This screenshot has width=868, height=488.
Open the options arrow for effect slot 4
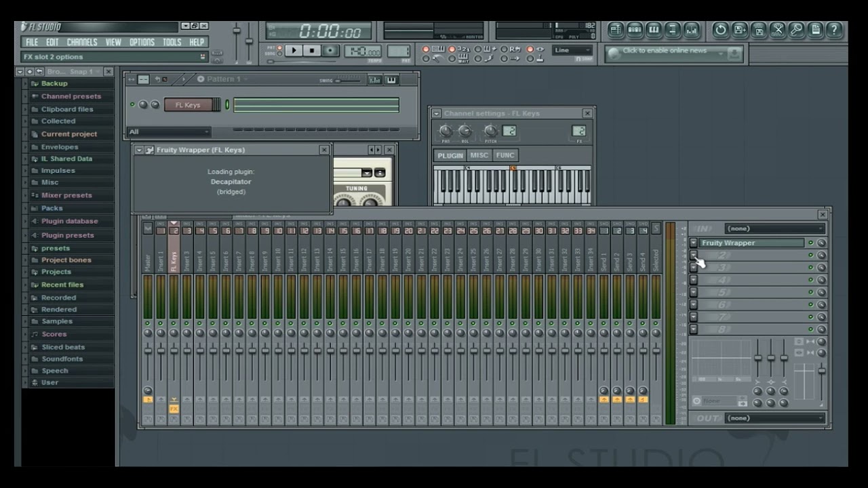point(694,280)
